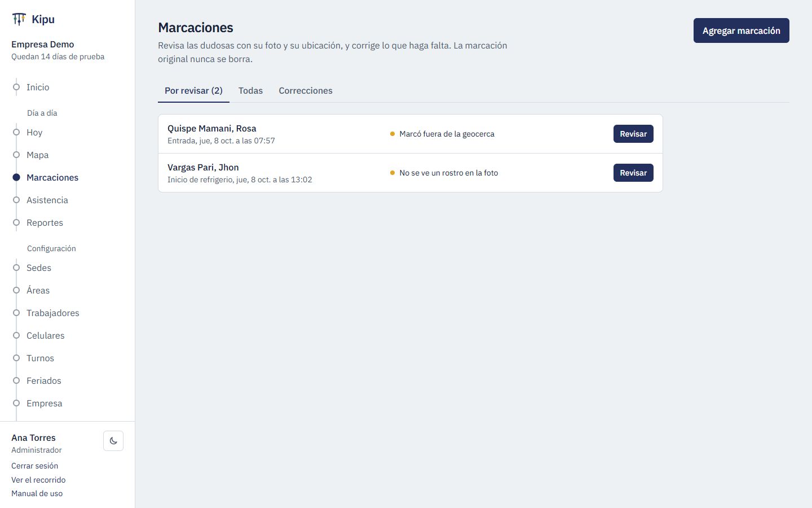Click the Cerrar sesión link
This screenshot has height=508, width=812.
pos(34,466)
